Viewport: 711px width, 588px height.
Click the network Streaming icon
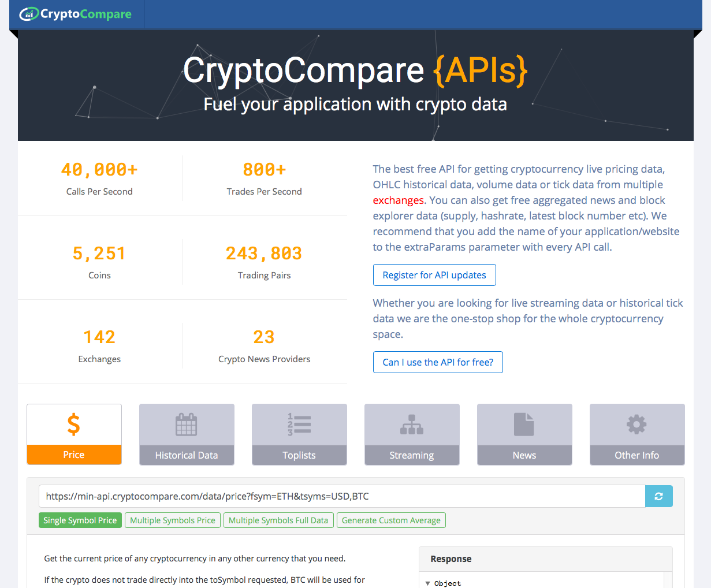coord(412,425)
